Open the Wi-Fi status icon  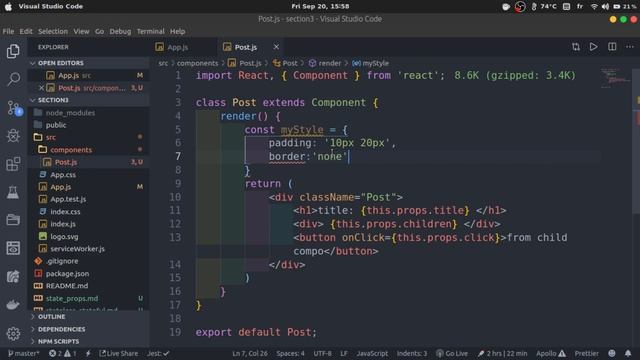pos(594,7)
